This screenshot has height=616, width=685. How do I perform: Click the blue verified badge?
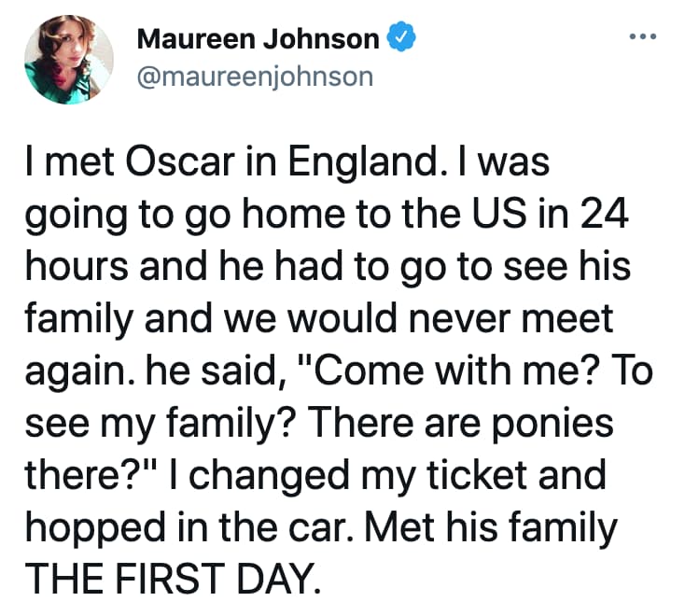click(x=397, y=38)
